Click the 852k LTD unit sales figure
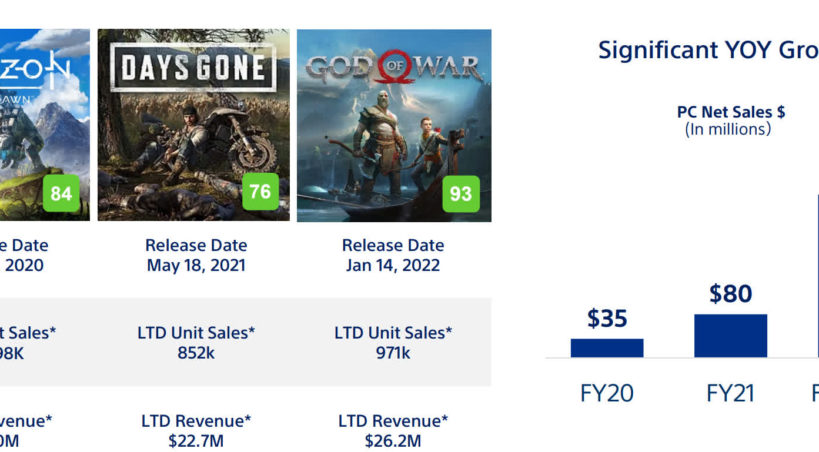The height and width of the screenshot is (452, 819). pyautogui.click(x=196, y=354)
